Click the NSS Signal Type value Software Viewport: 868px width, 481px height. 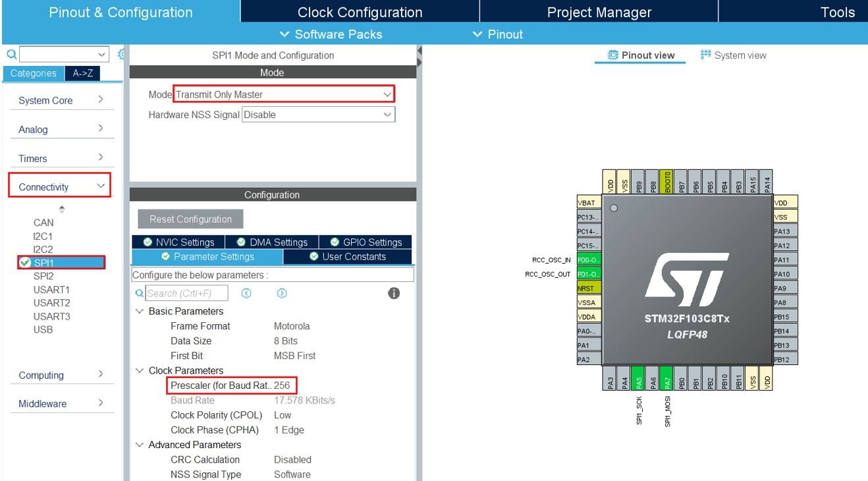tap(292, 474)
